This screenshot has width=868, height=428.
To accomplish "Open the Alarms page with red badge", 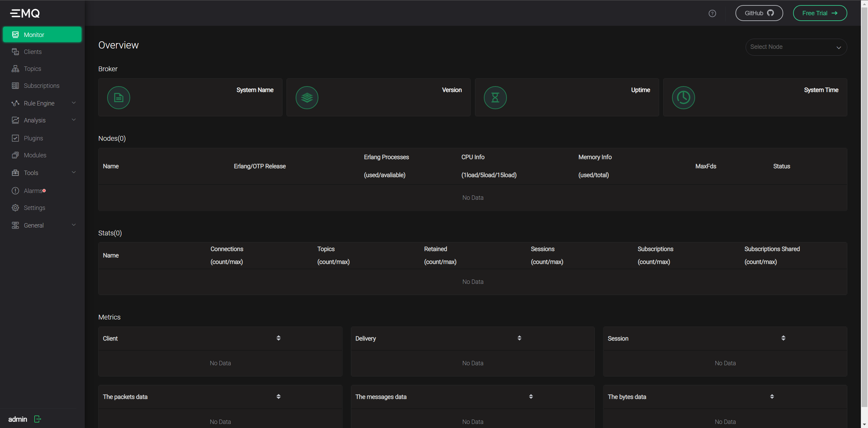I will point(33,191).
